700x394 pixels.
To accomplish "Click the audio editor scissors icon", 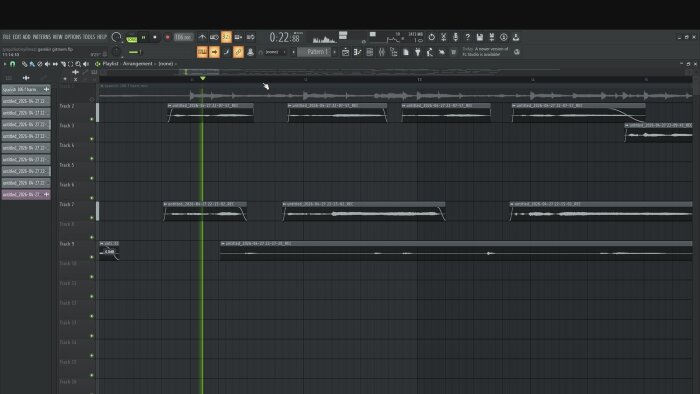I will point(444,37).
